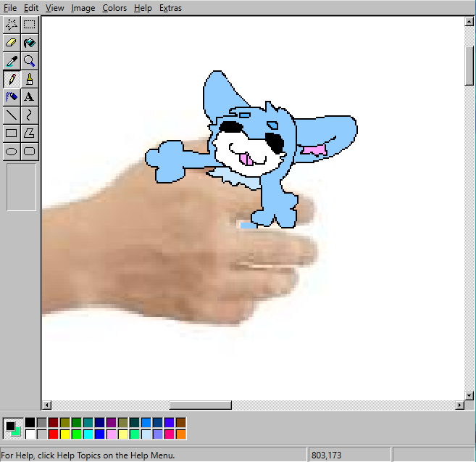Open the Colors menu
The image size is (476, 462).
tap(114, 8)
